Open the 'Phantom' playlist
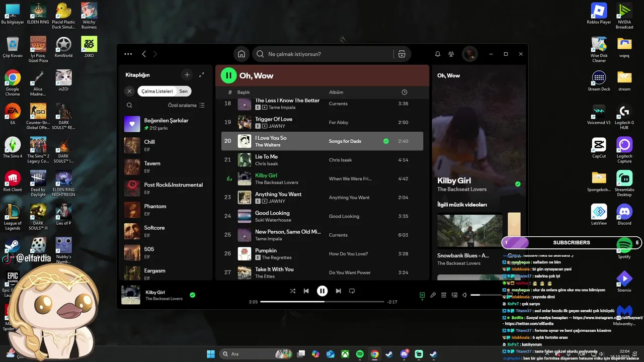644x362 pixels. [166, 210]
